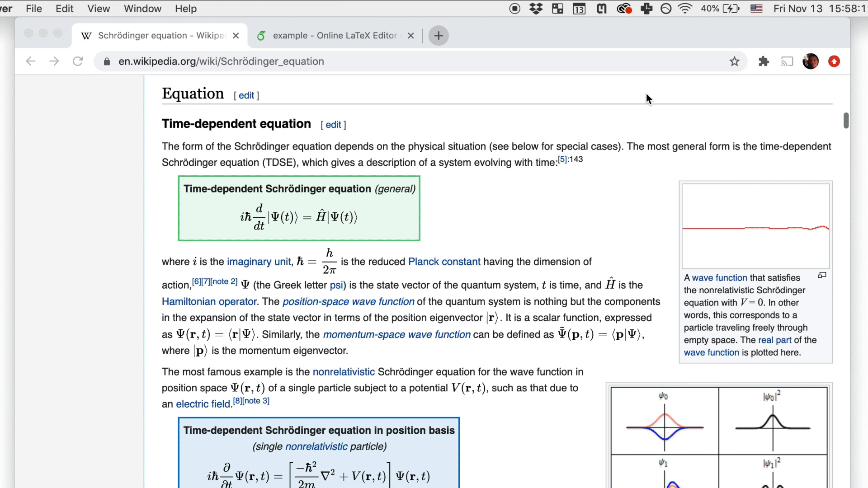Reload the Wikipedia page
The height and width of the screenshot is (488, 868).
[78, 61]
